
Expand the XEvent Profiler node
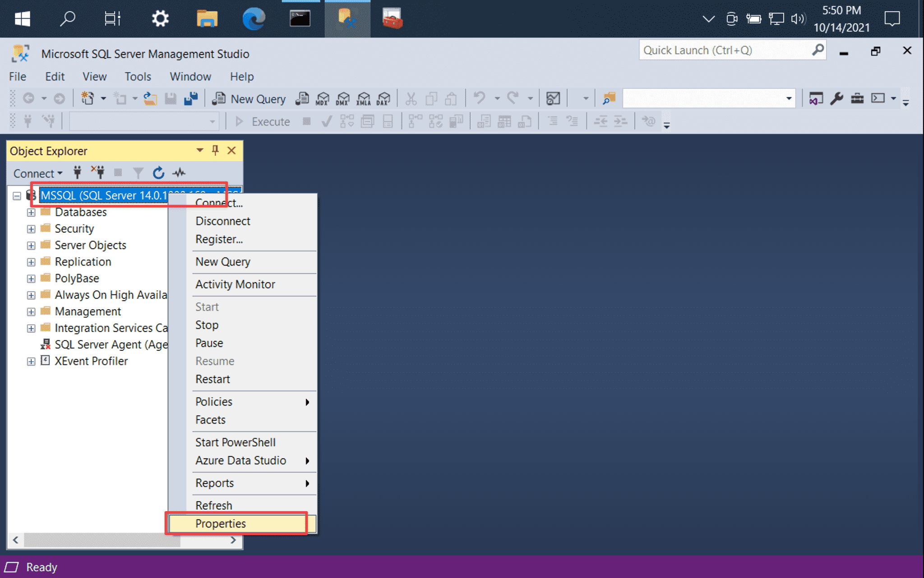(x=31, y=361)
